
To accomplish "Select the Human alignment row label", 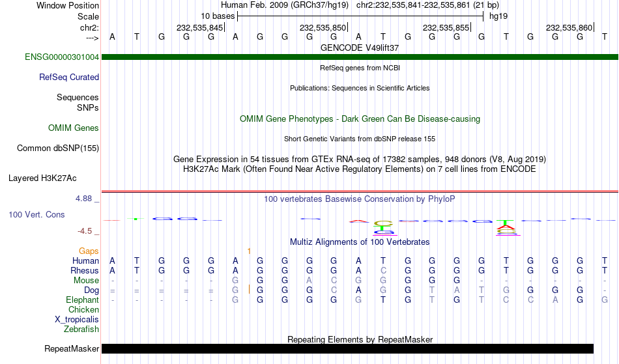I will [85, 260].
